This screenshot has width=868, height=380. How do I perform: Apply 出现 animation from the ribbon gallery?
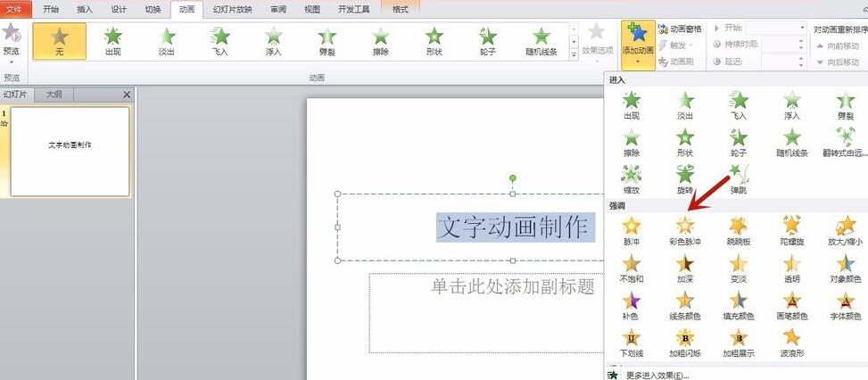pos(113,42)
